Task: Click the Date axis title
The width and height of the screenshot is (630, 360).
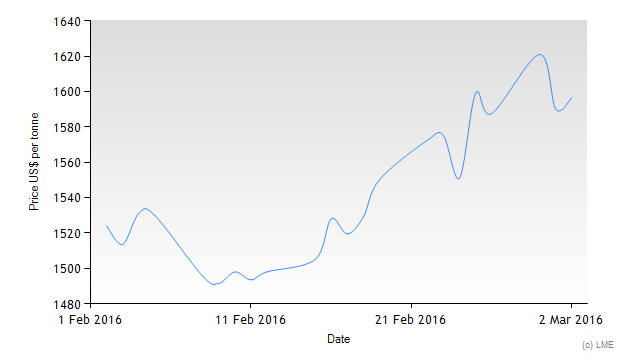Action: (x=339, y=339)
